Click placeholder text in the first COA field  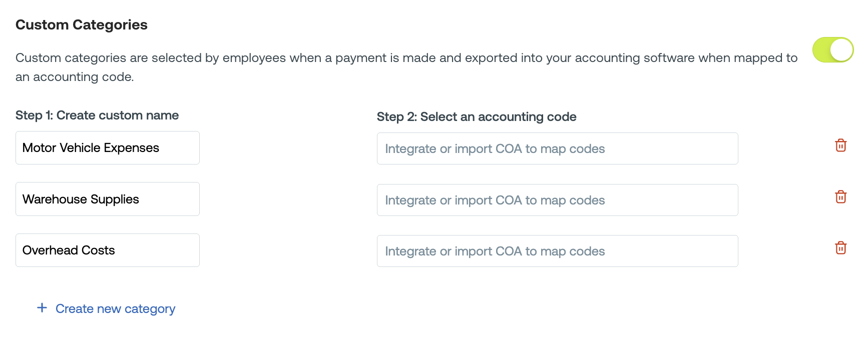click(495, 149)
